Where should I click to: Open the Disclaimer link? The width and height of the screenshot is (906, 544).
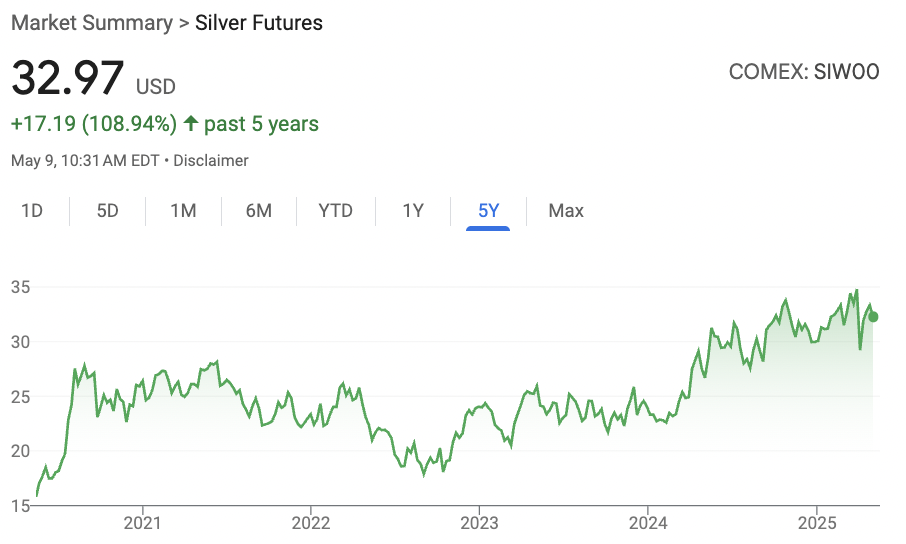(211, 161)
